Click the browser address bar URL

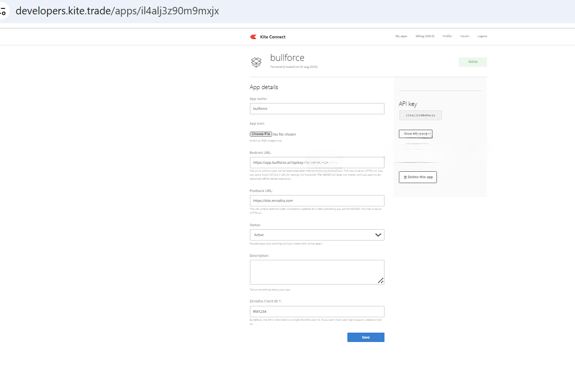(x=117, y=11)
